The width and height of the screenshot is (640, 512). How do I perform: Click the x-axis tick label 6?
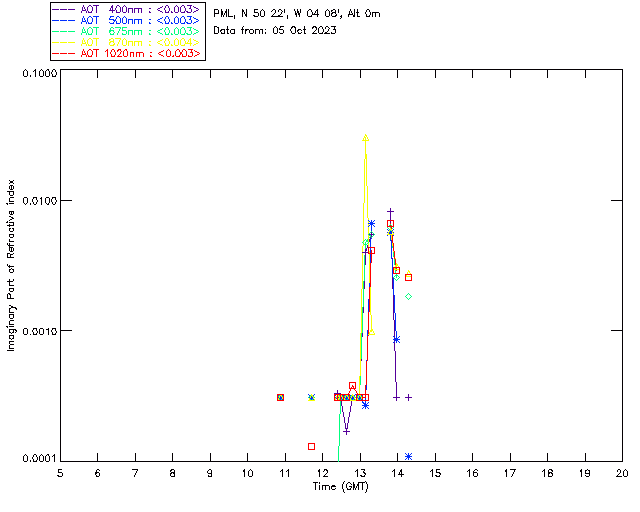(98, 474)
